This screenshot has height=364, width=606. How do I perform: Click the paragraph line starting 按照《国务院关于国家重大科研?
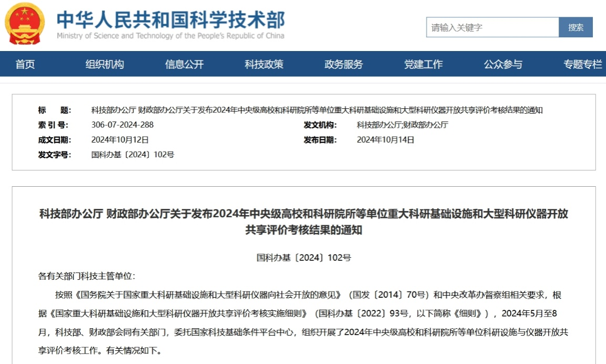(308, 295)
